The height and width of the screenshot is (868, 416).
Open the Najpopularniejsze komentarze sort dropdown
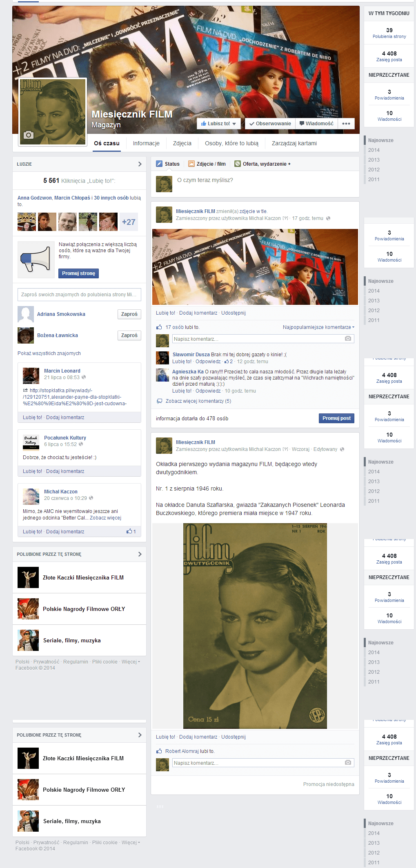[318, 327]
